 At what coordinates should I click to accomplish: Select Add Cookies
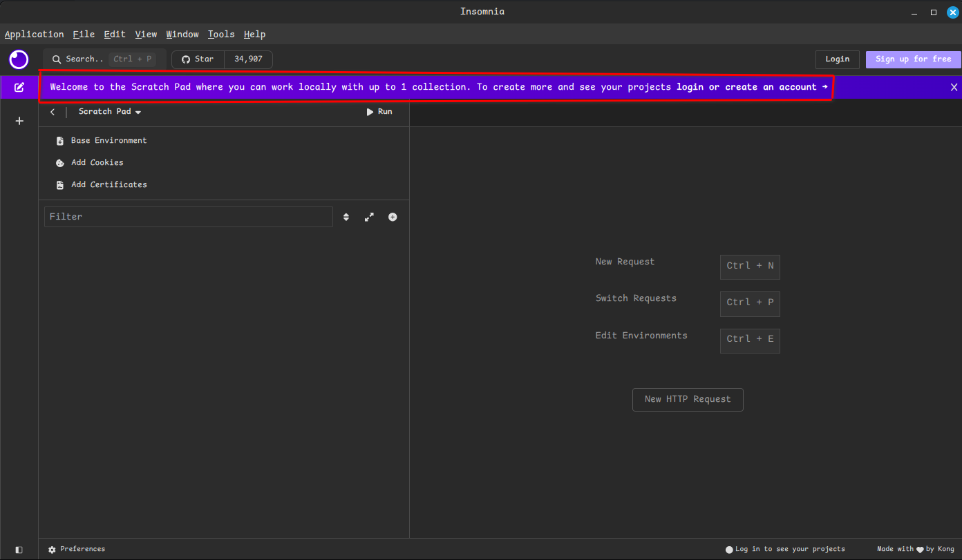(90, 162)
